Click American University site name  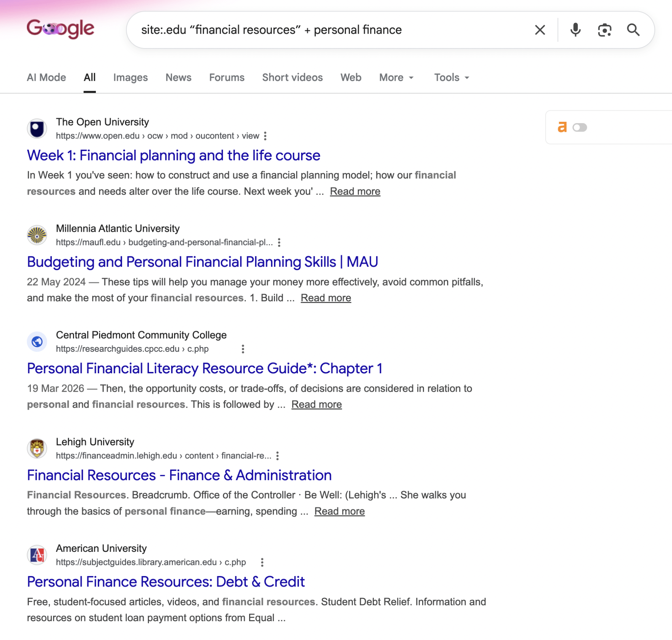pyautogui.click(x=101, y=548)
